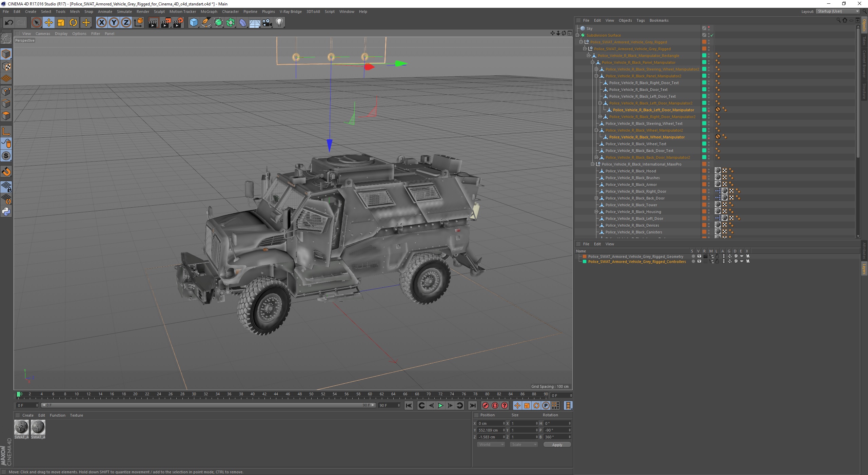The height and width of the screenshot is (475, 868).
Task: Toggle Z axis lock
Action: tap(126, 23)
